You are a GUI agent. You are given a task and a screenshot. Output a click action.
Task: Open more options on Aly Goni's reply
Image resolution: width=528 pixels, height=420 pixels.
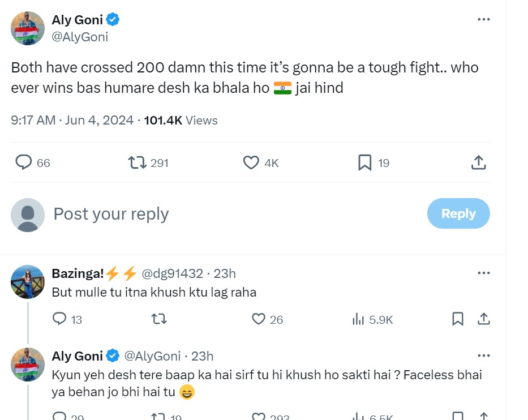(x=483, y=355)
